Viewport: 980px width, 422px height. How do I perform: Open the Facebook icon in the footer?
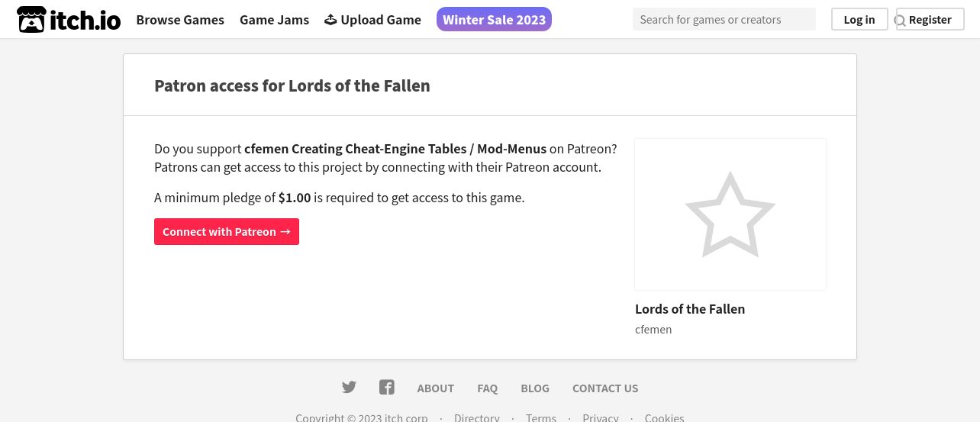pos(387,388)
